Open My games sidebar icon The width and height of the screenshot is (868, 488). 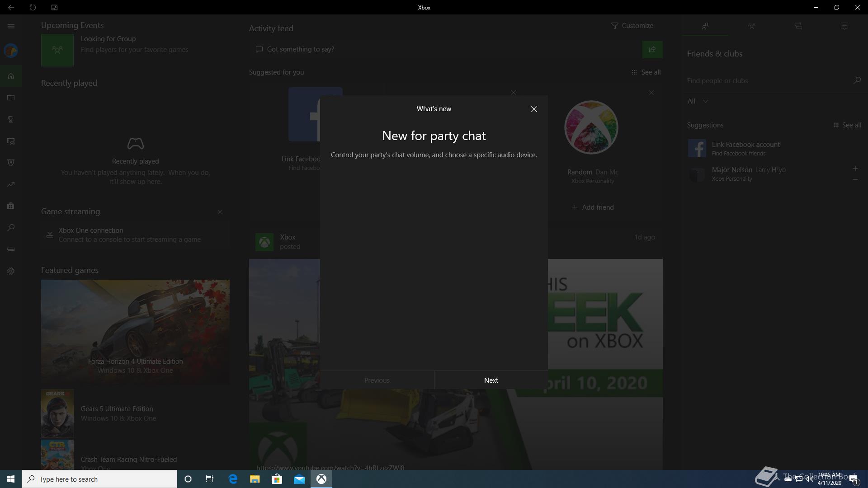(x=11, y=98)
